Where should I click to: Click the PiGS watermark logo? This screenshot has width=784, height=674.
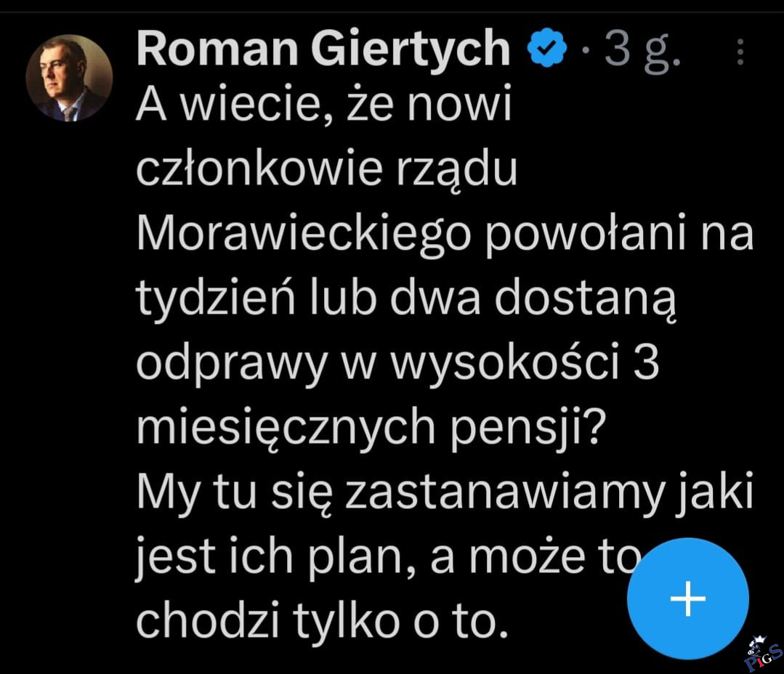pos(761,655)
